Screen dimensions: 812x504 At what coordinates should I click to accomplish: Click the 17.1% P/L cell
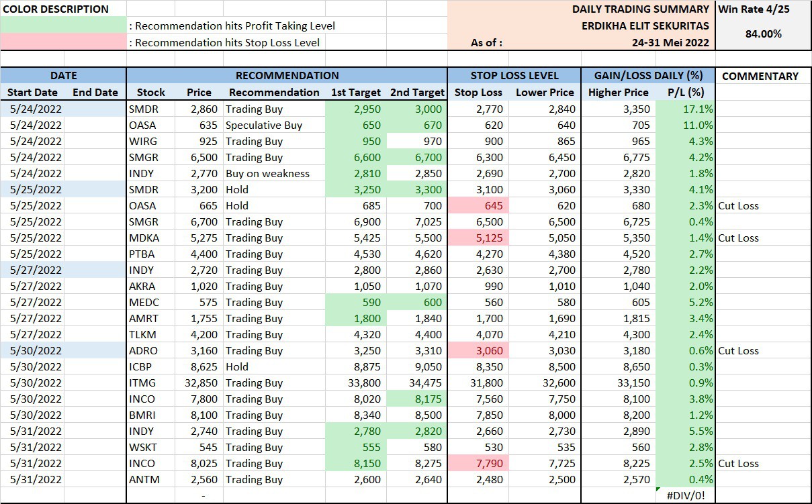click(685, 109)
